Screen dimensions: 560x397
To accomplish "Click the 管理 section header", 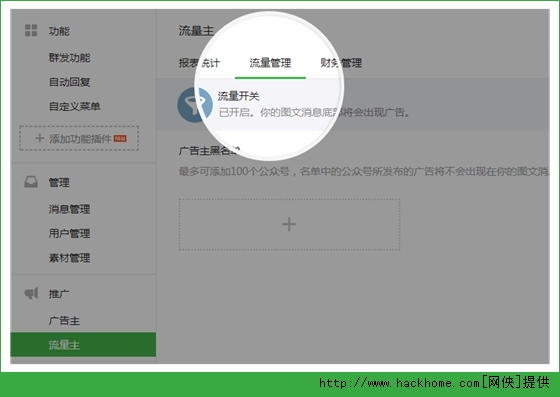I will coord(59,182).
